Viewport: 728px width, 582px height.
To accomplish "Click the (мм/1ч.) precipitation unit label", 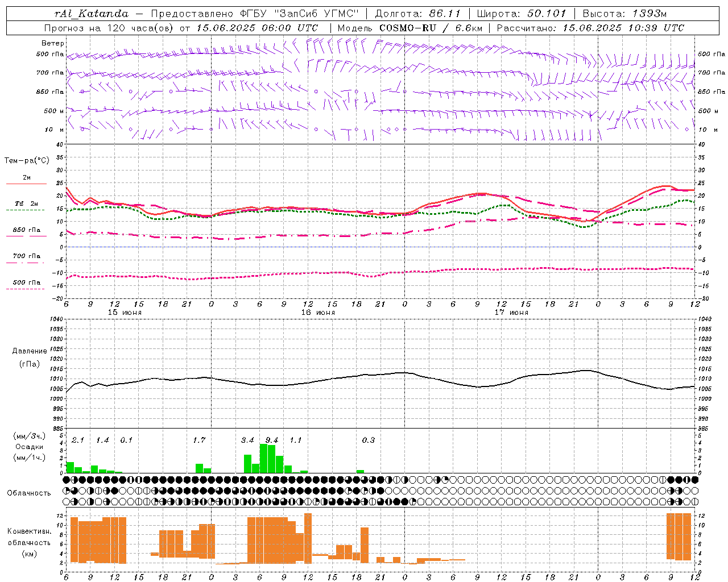I will click(x=30, y=458).
